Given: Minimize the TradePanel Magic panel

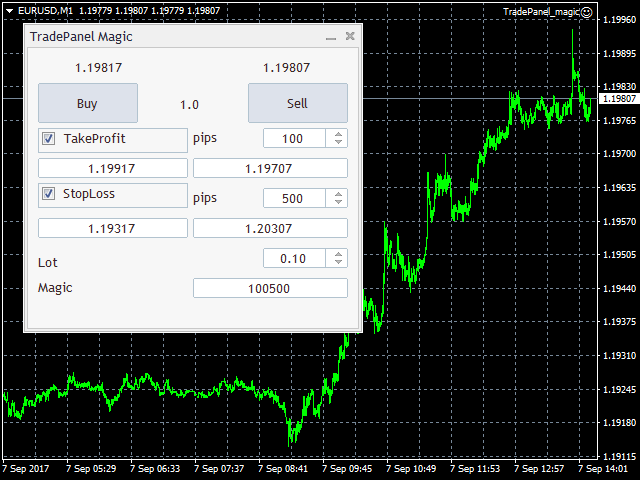Looking at the screenshot, I should point(331,37).
